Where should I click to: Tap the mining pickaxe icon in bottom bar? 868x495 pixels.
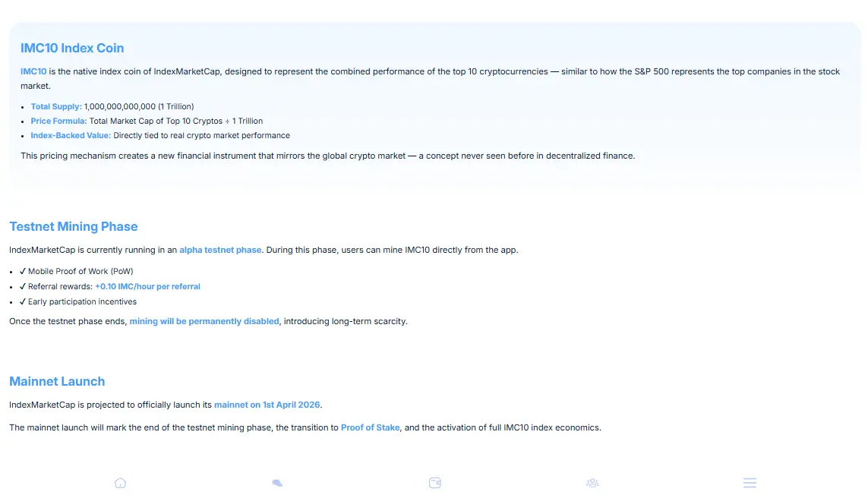pos(277,483)
